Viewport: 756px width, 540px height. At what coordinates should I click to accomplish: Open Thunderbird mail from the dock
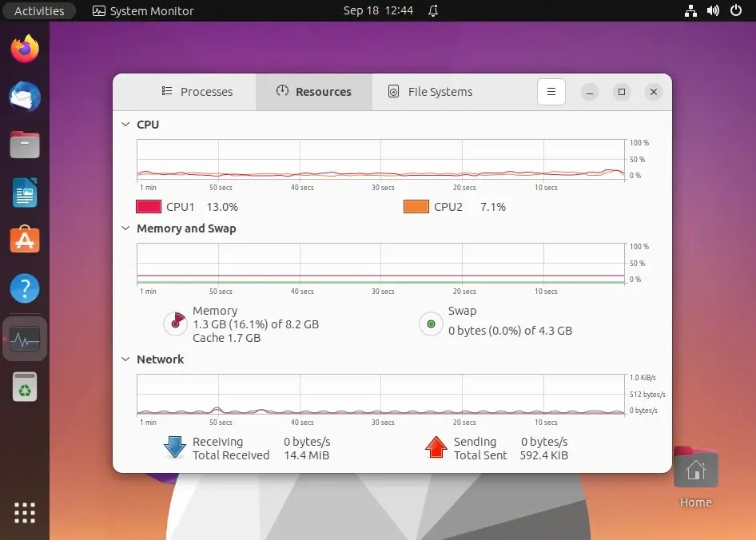(25, 97)
